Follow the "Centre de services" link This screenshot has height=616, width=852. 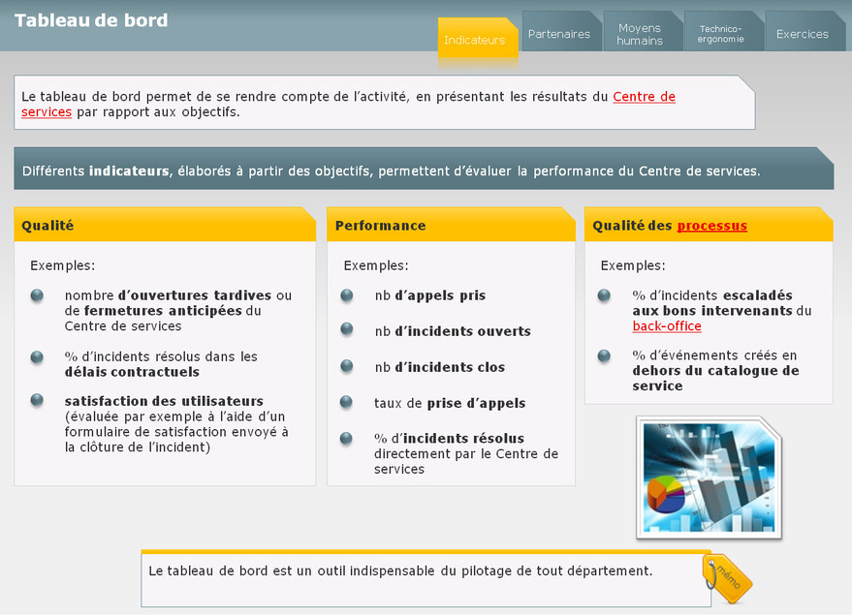[x=644, y=97]
